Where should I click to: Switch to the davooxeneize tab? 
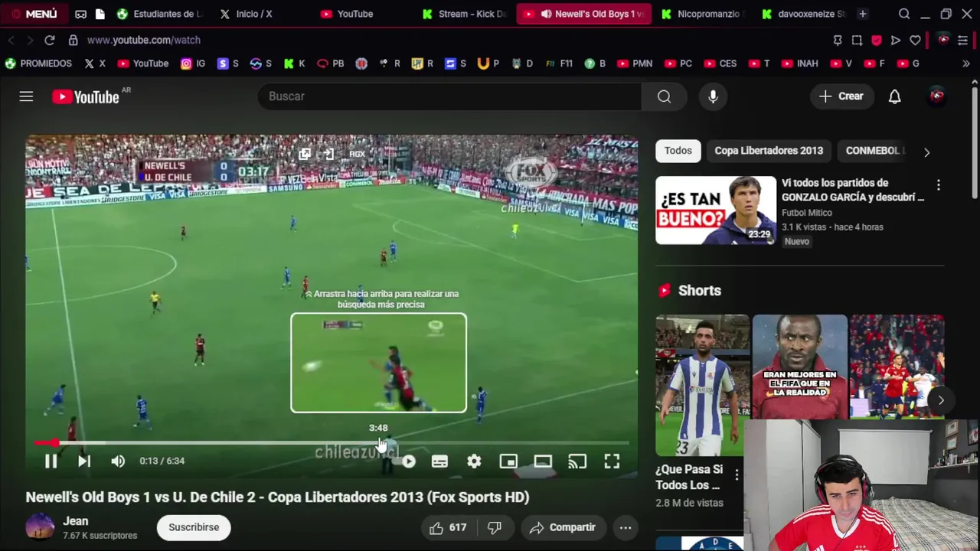click(804, 14)
